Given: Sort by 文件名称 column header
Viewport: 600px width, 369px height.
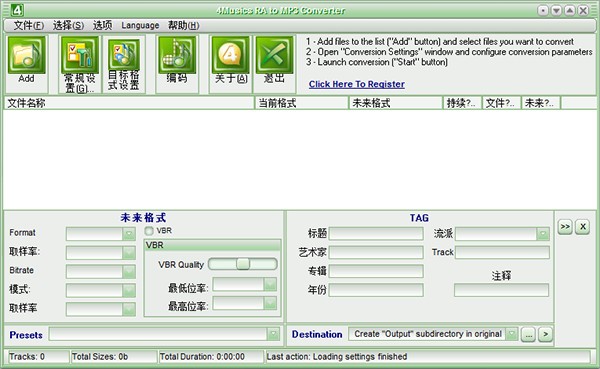Looking at the screenshot, I should click(129, 103).
